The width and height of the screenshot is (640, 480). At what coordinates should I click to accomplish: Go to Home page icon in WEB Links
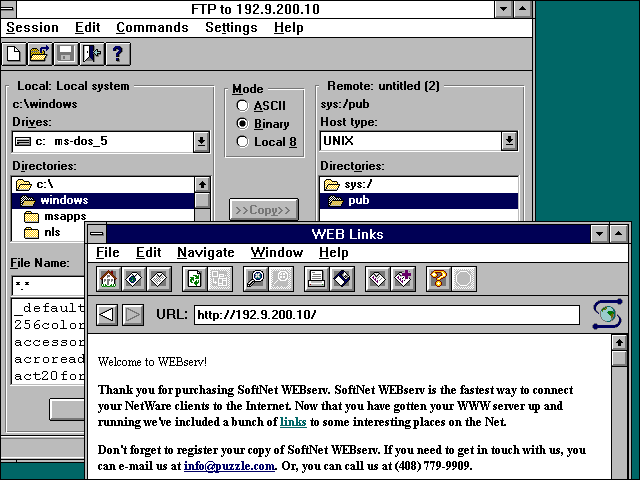(108, 279)
